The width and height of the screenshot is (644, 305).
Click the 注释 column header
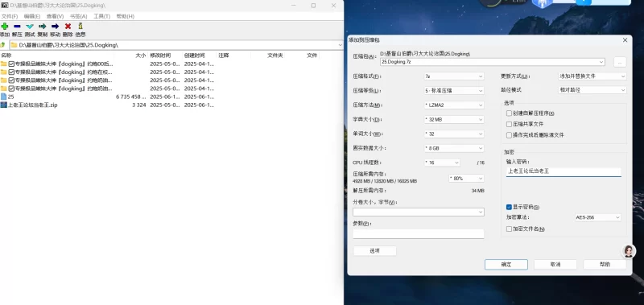click(224, 56)
